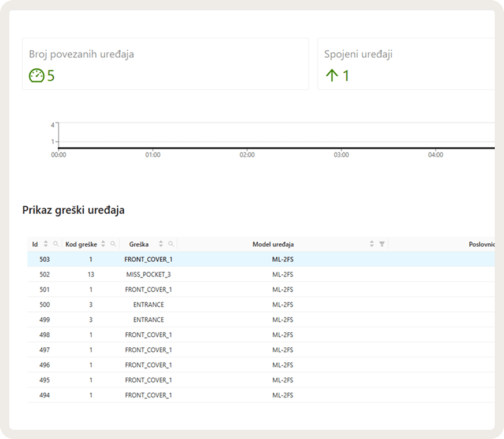Click the Poslovnica column header
This screenshot has height=439, width=504.
coord(481,244)
